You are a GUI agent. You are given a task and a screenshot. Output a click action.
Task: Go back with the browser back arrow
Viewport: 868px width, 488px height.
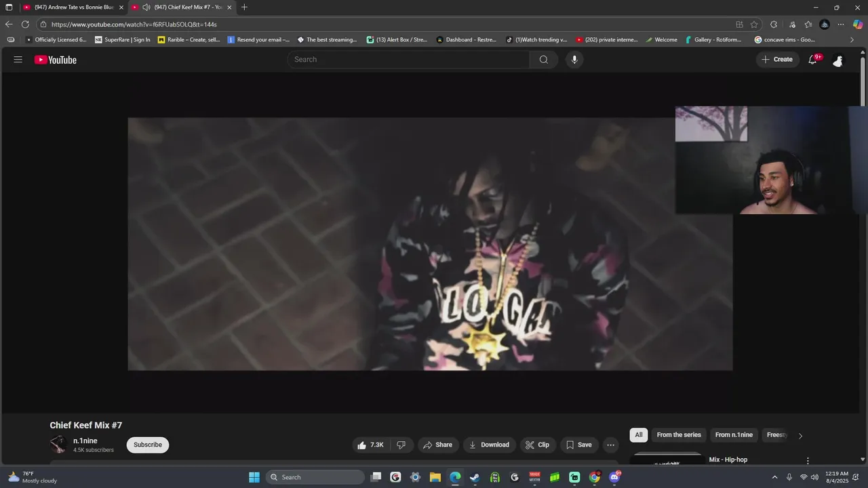pos(9,24)
